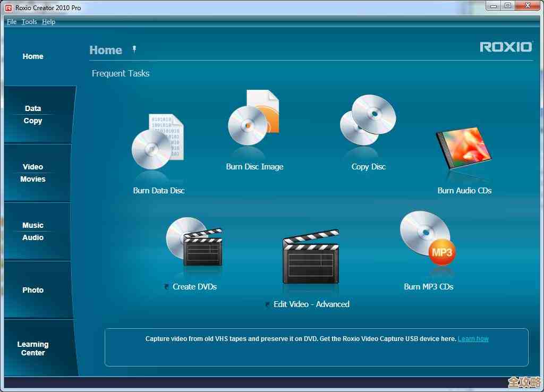Open the Help menu
Viewport: 544px width, 392px height.
point(49,22)
